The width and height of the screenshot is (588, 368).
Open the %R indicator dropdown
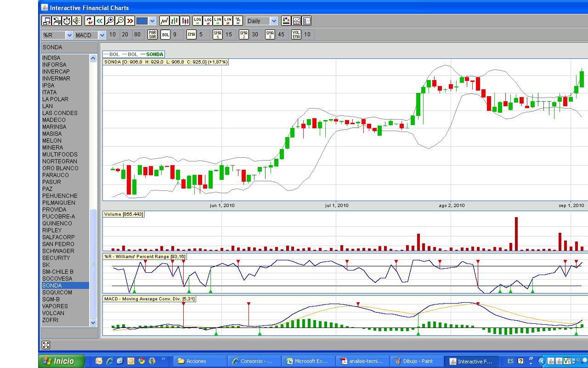pyautogui.click(x=69, y=35)
